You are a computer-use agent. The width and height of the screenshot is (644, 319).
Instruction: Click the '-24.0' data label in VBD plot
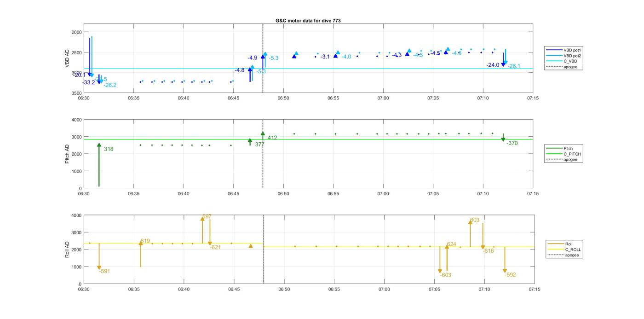493,65
